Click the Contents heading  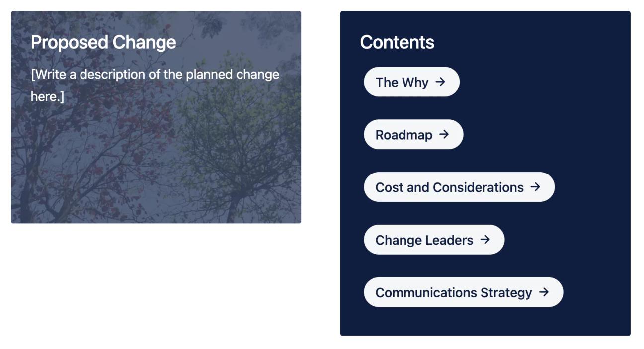coord(398,43)
